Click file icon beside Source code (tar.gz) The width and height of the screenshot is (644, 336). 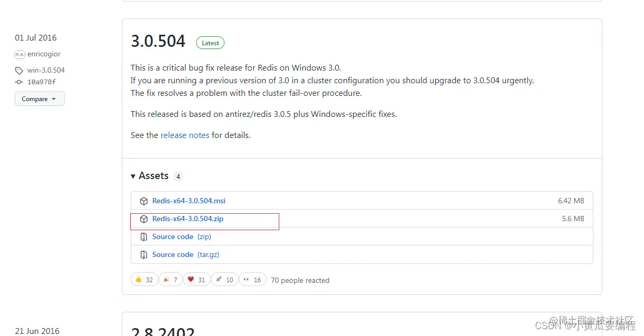pos(144,255)
